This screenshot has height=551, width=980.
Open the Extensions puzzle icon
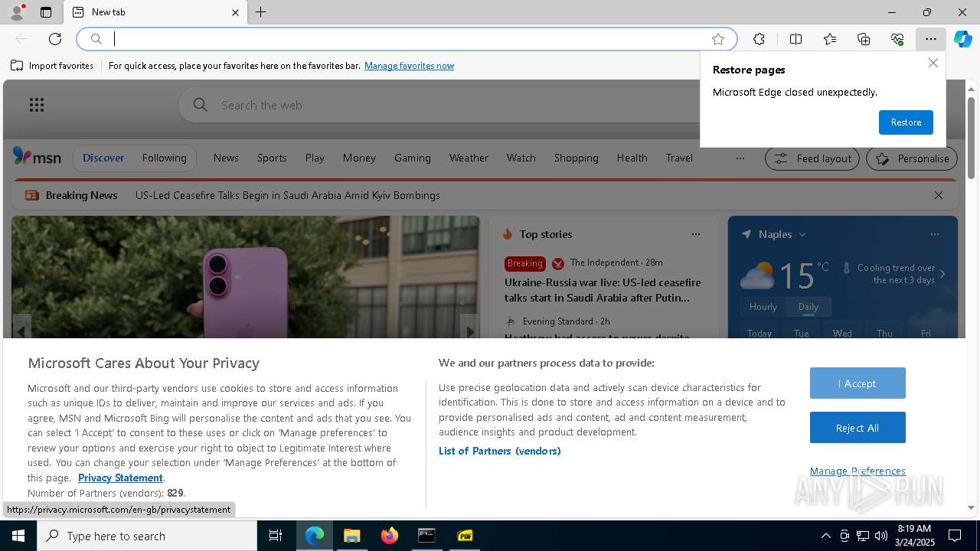[759, 39]
